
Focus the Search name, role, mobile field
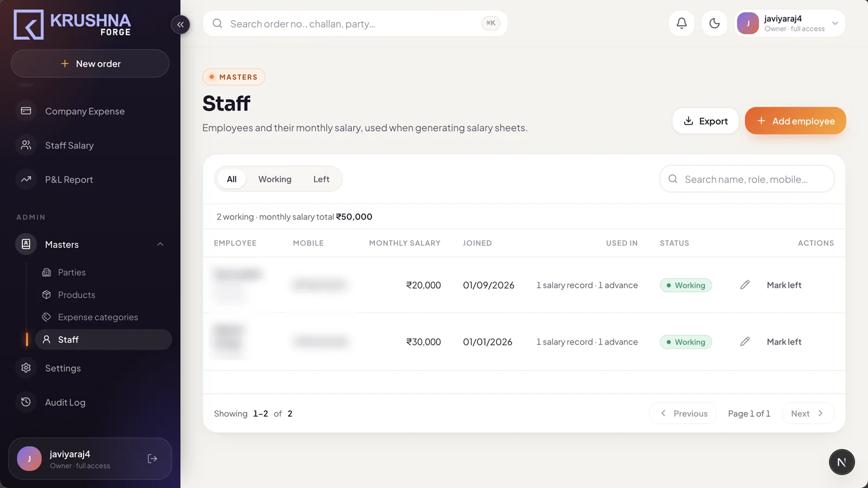click(x=746, y=179)
